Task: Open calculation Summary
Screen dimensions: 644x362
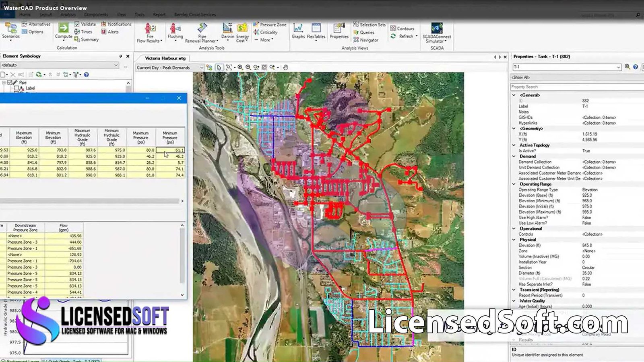Action: pyautogui.click(x=86, y=39)
